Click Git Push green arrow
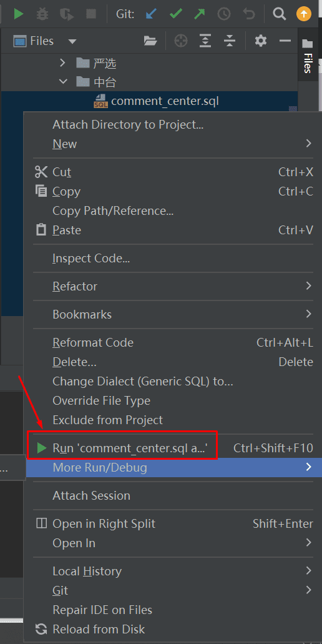The height and width of the screenshot is (644, 322). pyautogui.click(x=200, y=14)
